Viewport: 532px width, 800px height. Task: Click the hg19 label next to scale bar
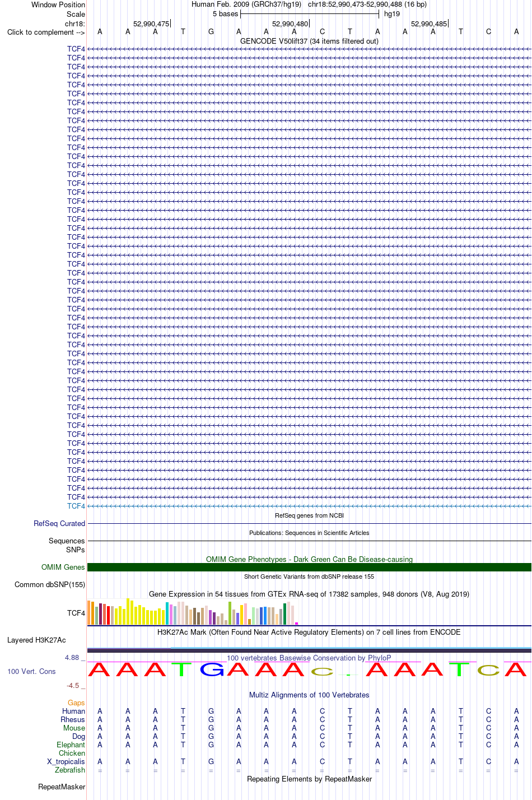coord(392,14)
